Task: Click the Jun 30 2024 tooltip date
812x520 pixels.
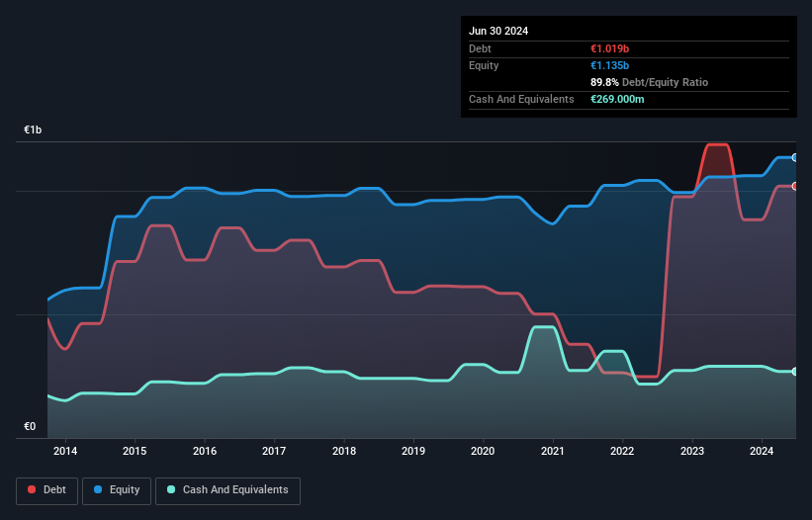Action: pos(498,31)
